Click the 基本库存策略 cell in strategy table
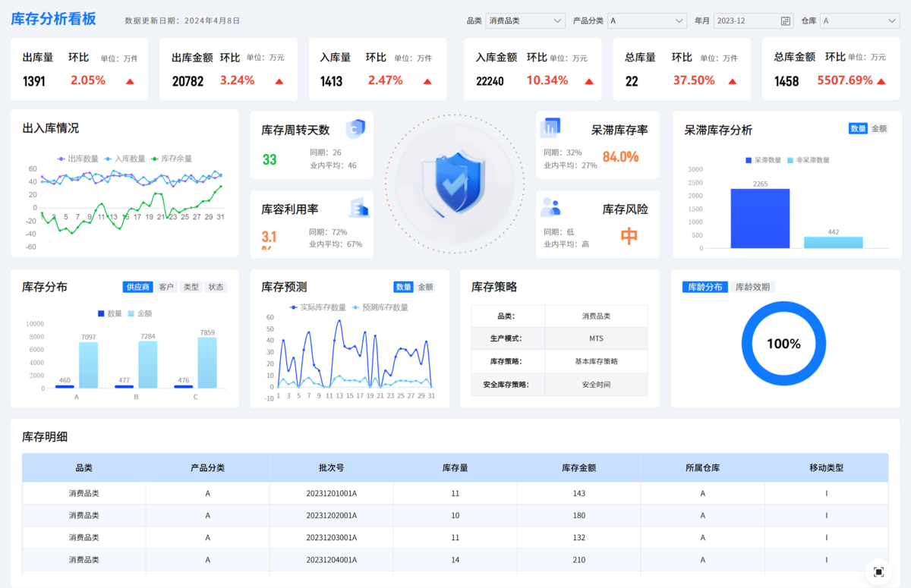The height and width of the screenshot is (588, 911). pyautogui.click(x=596, y=361)
